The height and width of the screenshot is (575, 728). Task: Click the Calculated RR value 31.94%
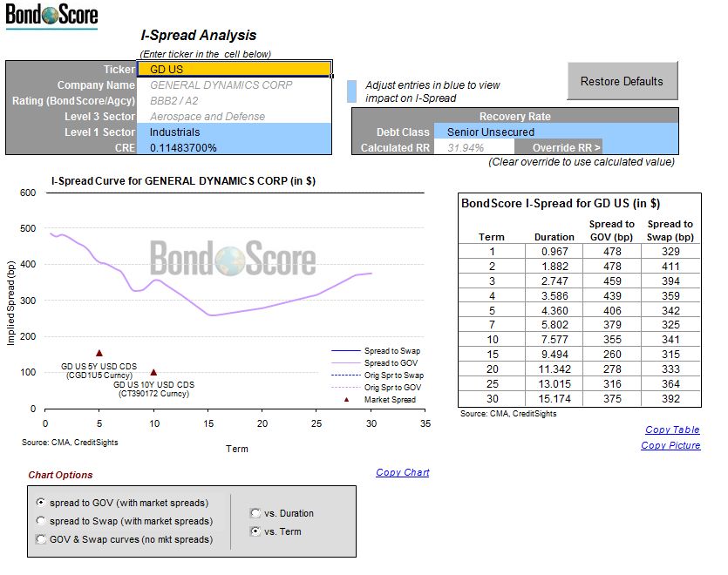[x=466, y=147]
